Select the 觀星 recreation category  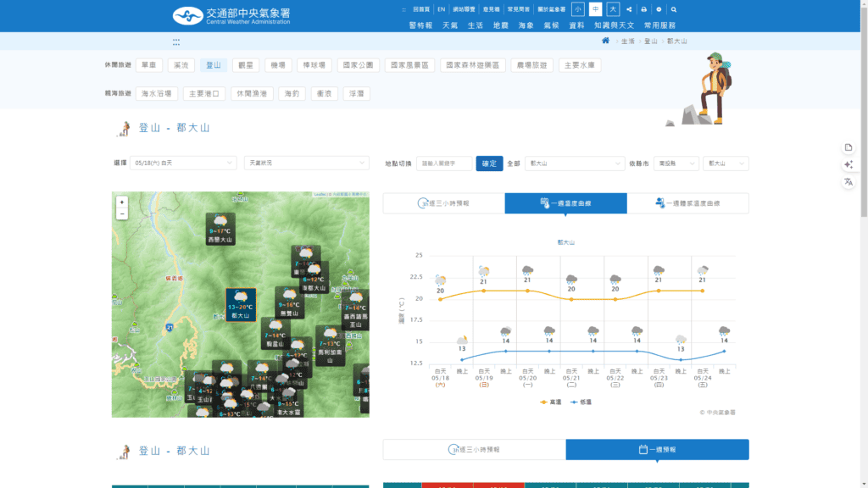click(x=246, y=65)
